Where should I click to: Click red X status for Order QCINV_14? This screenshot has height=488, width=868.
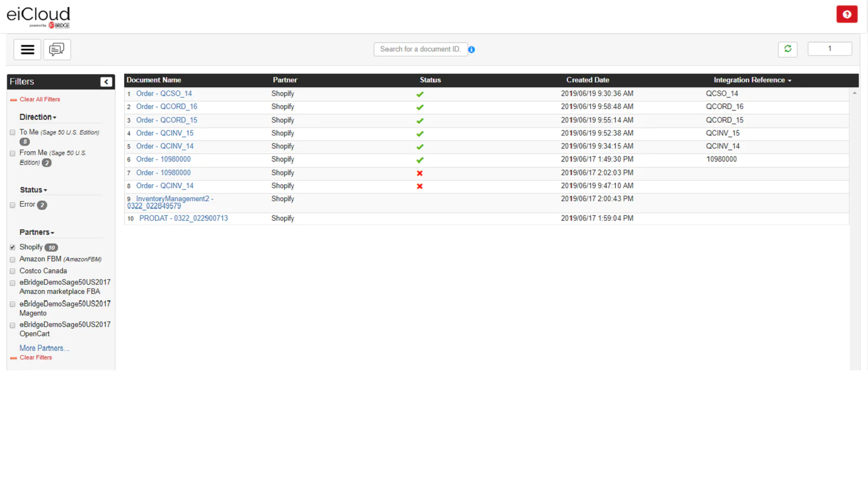(x=419, y=186)
